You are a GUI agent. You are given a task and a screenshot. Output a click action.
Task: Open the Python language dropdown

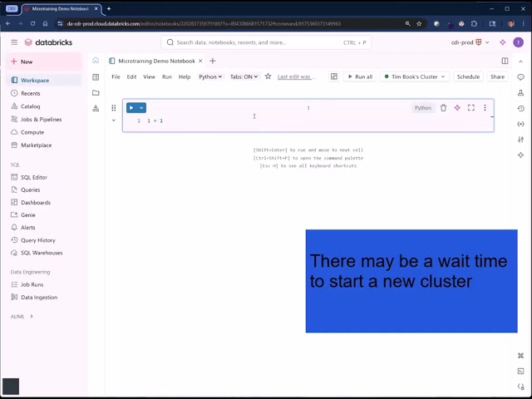coord(210,76)
